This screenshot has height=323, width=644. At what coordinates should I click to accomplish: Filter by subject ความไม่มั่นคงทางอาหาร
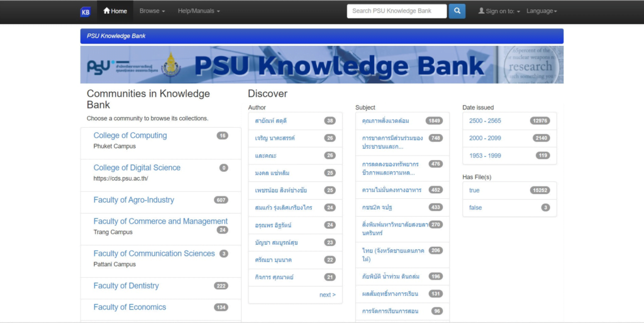tap(392, 190)
